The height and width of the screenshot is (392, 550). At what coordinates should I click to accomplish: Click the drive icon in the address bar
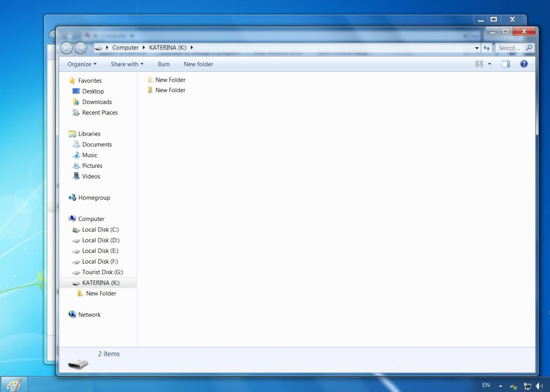[x=99, y=48]
